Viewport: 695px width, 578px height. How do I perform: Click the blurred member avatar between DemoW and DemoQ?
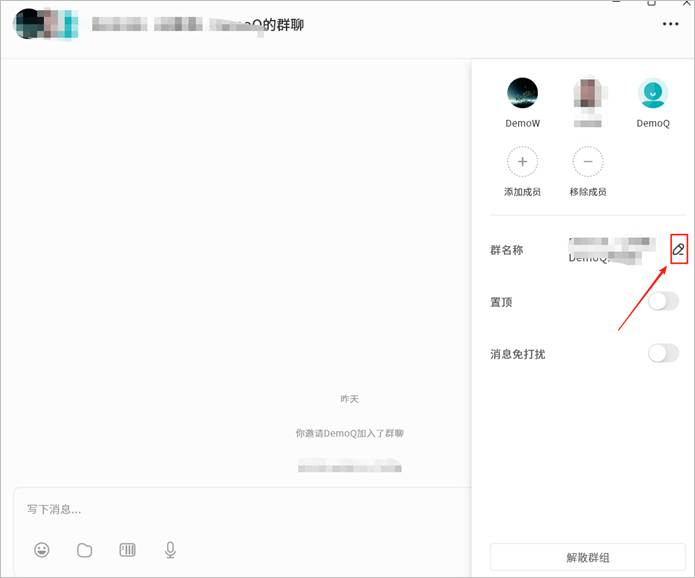(x=587, y=94)
